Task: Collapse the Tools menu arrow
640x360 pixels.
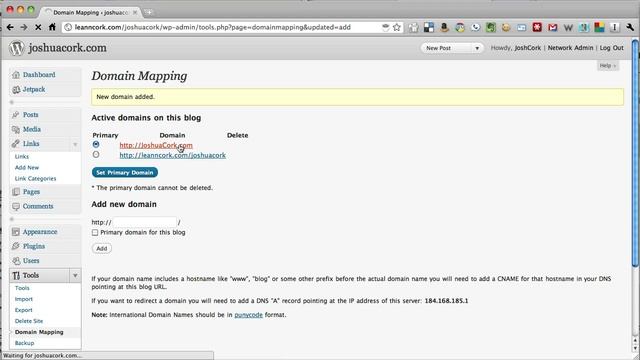Action: click(x=75, y=276)
